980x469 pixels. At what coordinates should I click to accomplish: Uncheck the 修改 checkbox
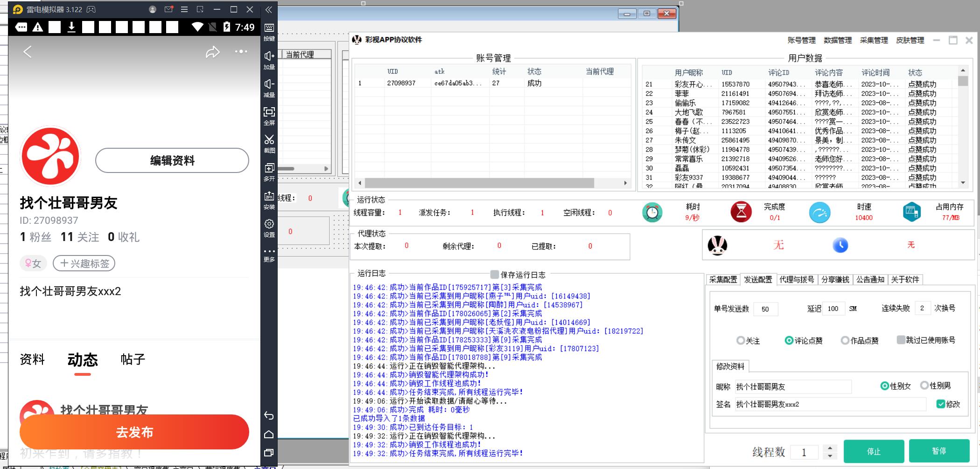(x=941, y=404)
